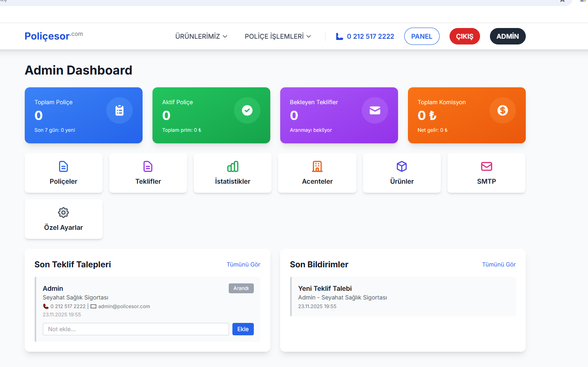Screen dimensions: 588x367
Task: Open Özel Ayarlar gear icon
Action: (63, 213)
